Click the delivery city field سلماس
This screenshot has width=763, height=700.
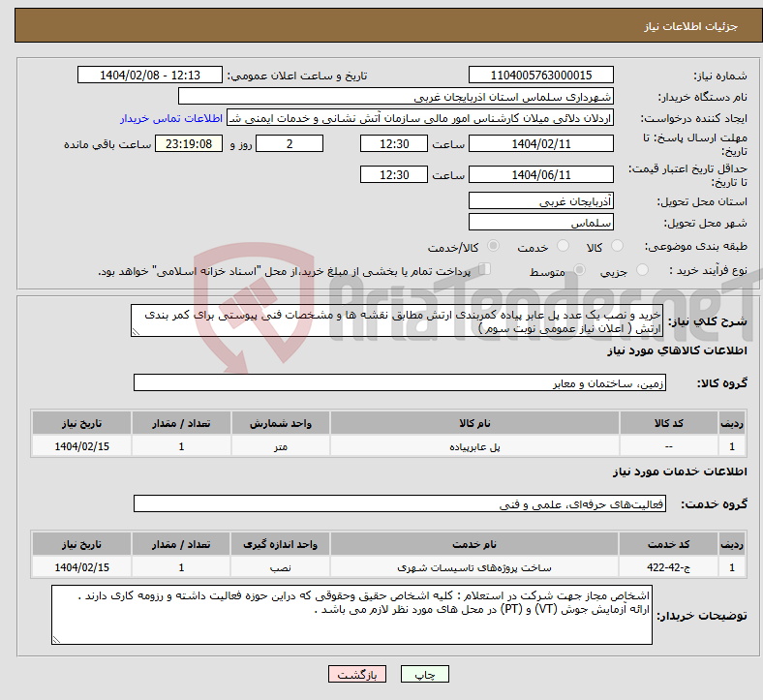(541, 222)
